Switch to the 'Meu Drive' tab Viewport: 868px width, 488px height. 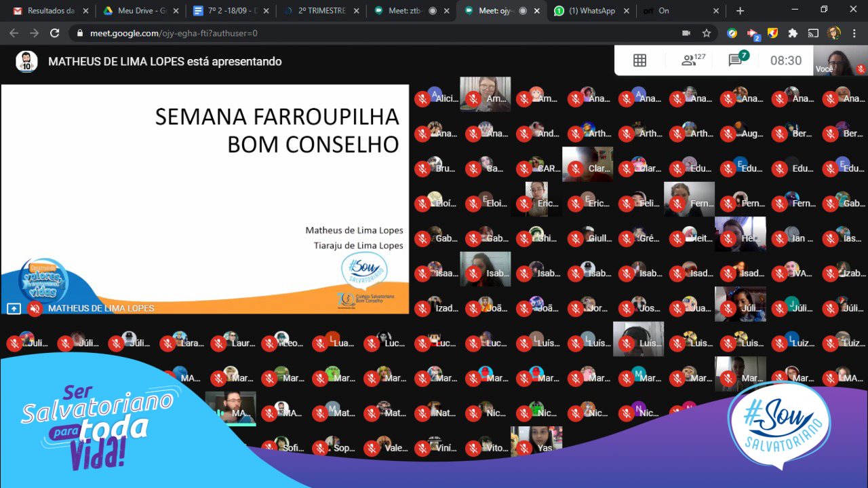point(141,11)
